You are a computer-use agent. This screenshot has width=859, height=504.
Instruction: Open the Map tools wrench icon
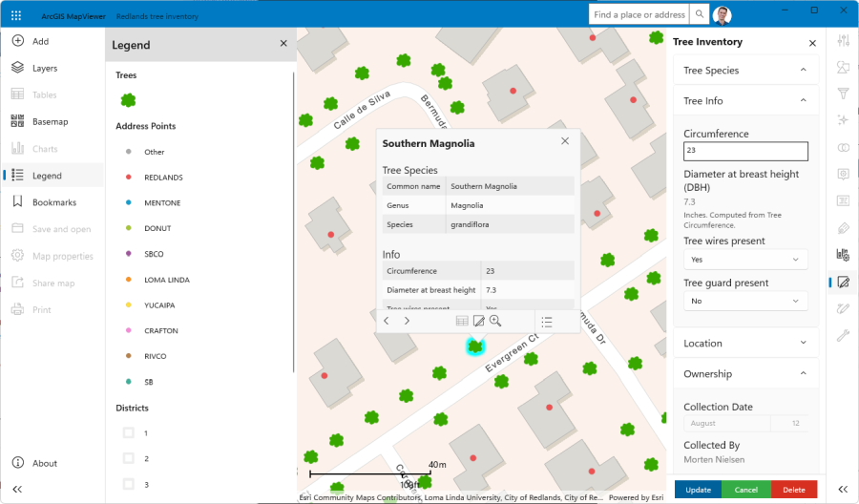tap(843, 335)
